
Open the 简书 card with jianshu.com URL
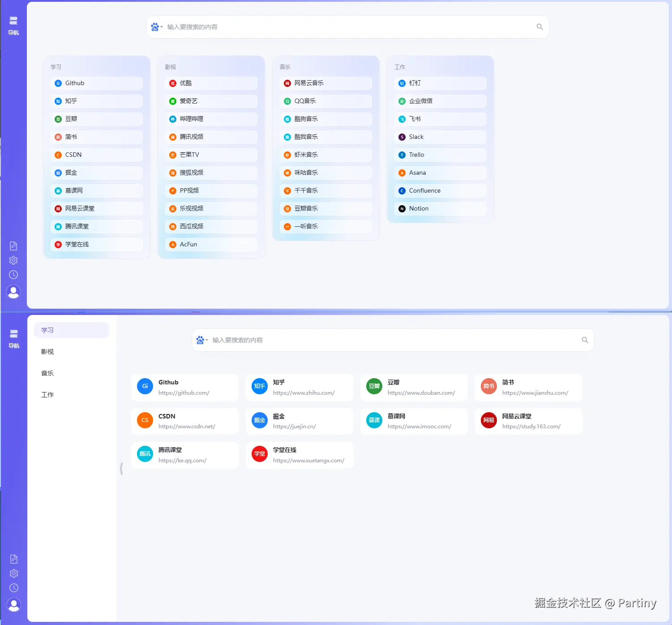pos(529,387)
